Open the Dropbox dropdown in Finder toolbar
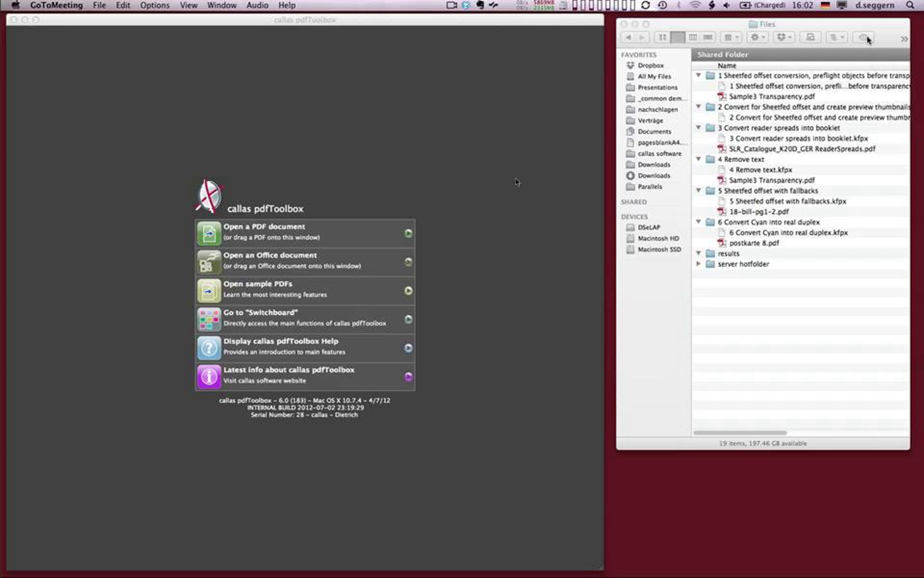924x578 pixels. tap(784, 37)
